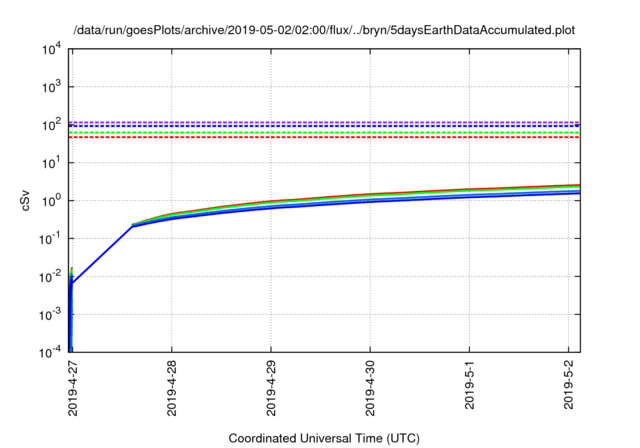Click the 10^-1 y-axis tick label

point(51,239)
